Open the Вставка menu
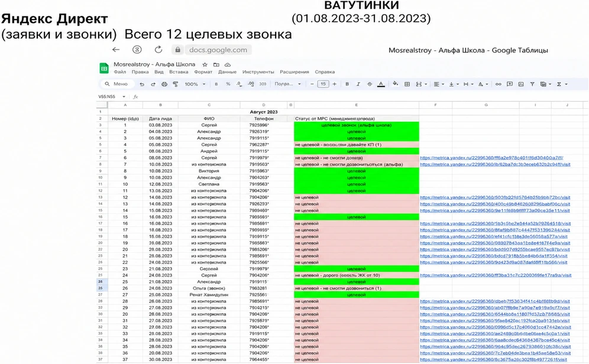The image size is (589, 364). pos(179,72)
